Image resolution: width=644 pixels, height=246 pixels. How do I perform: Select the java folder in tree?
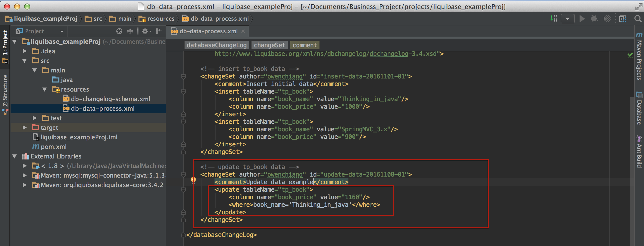(63, 80)
